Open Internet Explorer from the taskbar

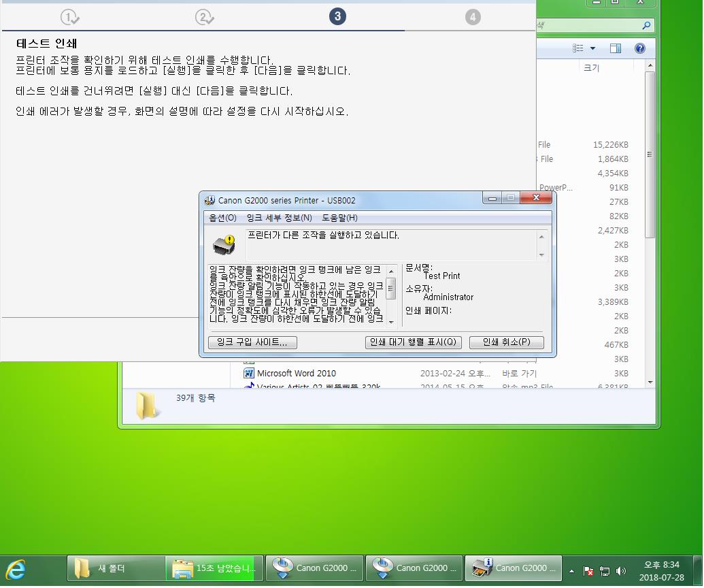point(16,569)
